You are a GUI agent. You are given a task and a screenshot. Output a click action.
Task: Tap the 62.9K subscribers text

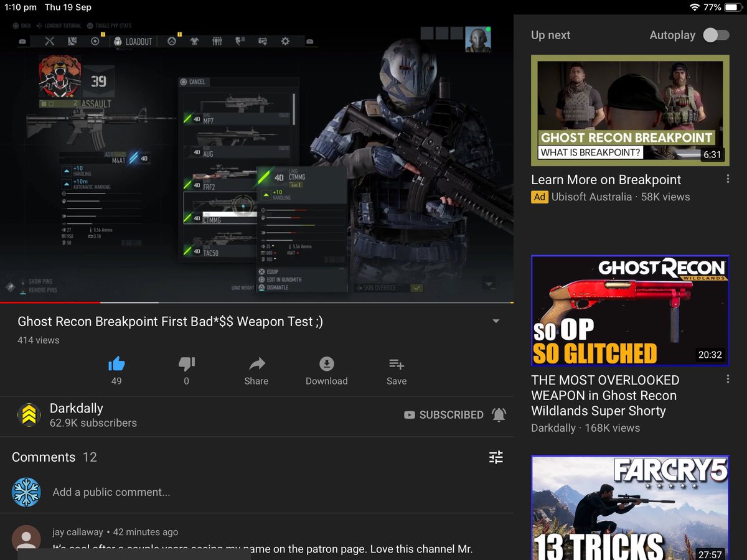[x=93, y=423]
